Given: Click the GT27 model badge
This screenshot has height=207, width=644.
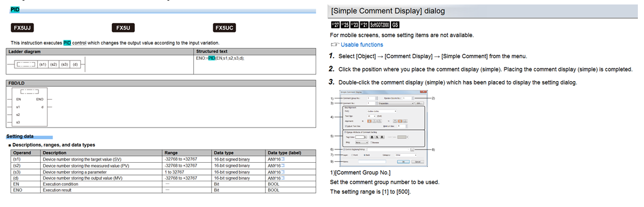Looking at the screenshot, I should pyautogui.click(x=335, y=25).
